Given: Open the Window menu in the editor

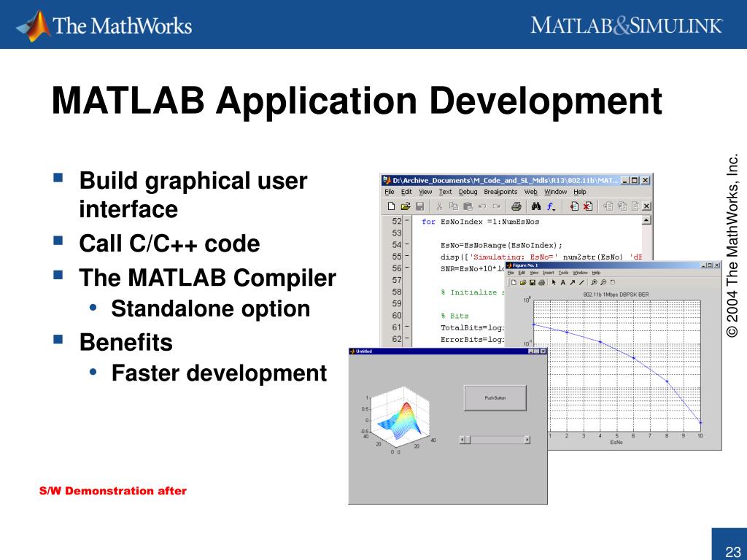Looking at the screenshot, I should point(555,192).
